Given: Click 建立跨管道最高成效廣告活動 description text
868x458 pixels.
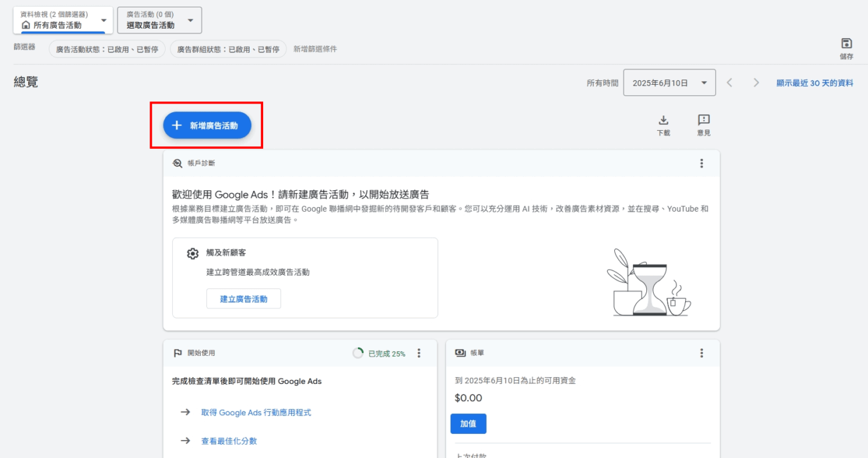Looking at the screenshot, I should coord(258,272).
